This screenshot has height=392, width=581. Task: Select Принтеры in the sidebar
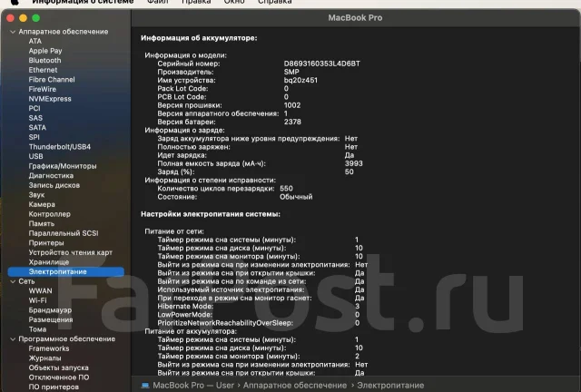click(46, 243)
